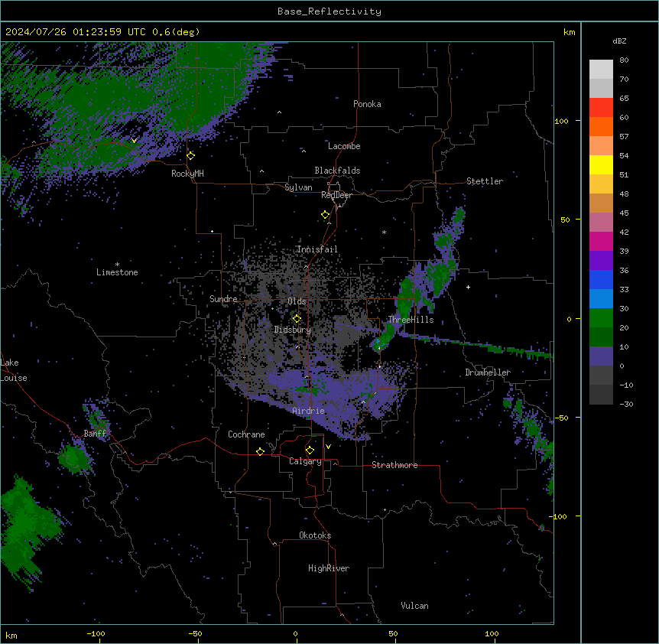659x644 pixels.
Task: Click the yellow diamond marker south of RedDeer
Action: coord(326,215)
